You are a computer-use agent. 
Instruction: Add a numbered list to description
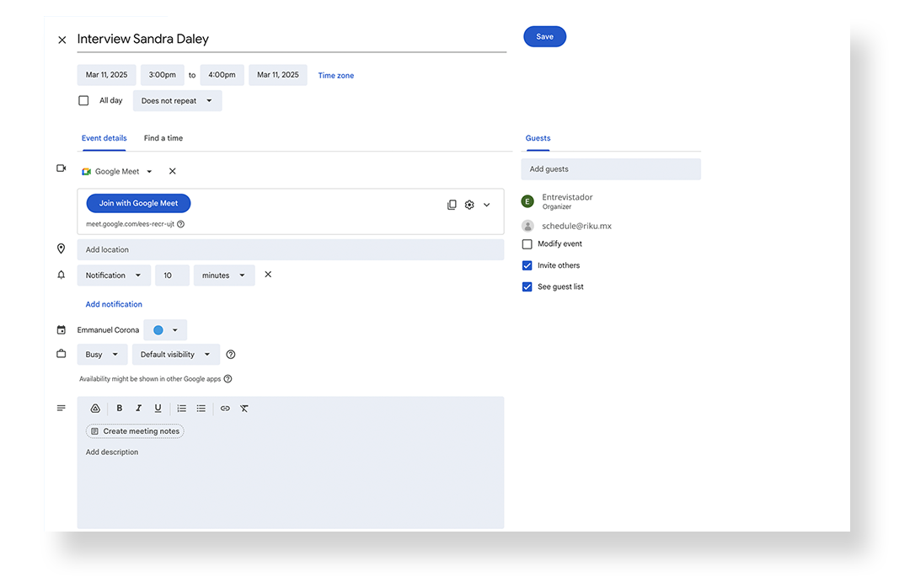click(181, 409)
